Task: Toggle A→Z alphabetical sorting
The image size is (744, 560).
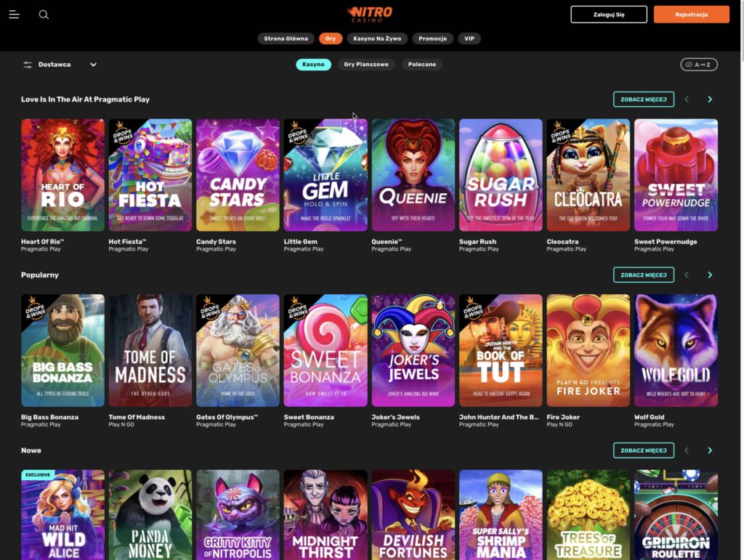Action: point(698,64)
